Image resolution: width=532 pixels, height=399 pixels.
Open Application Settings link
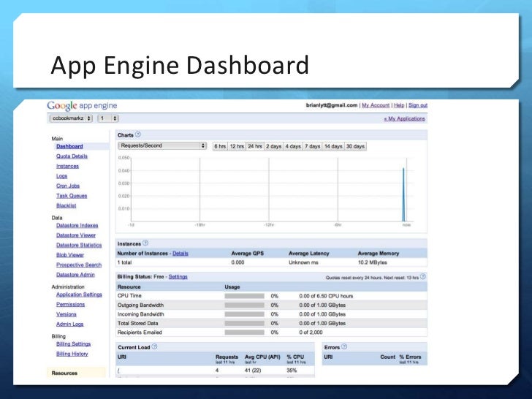tap(79, 294)
